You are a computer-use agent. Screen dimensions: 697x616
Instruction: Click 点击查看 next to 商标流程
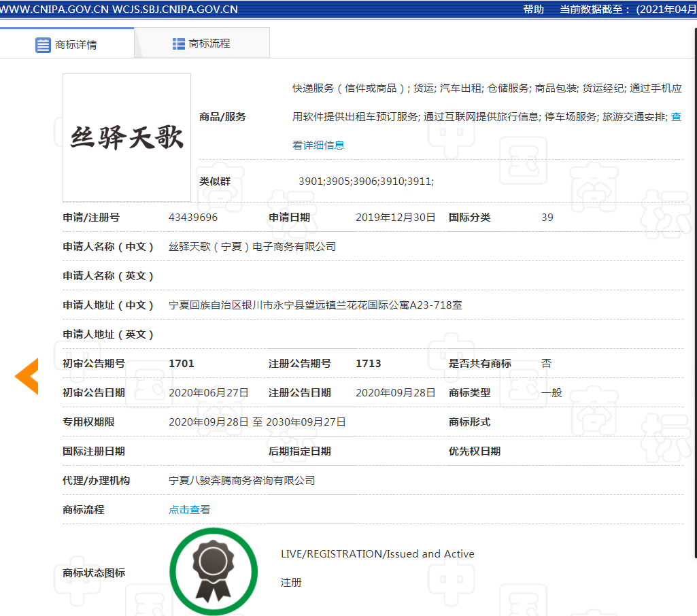(x=189, y=509)
